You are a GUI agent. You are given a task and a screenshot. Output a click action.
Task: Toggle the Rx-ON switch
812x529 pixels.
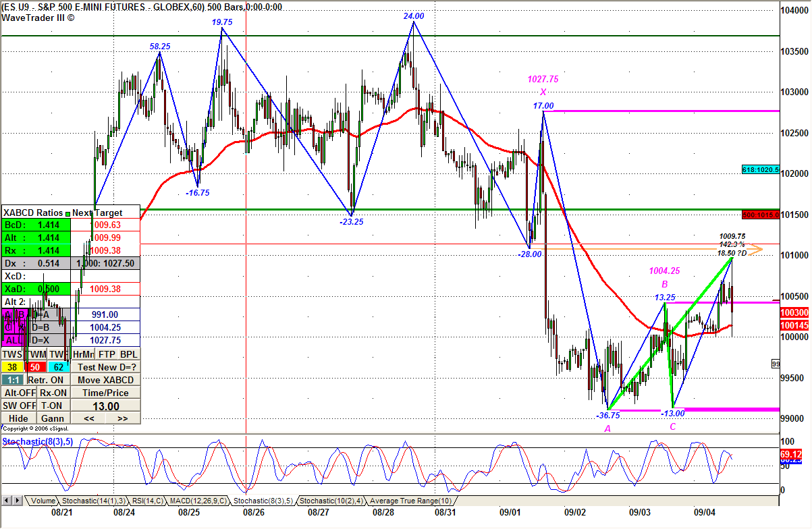[x=53, y=393]
